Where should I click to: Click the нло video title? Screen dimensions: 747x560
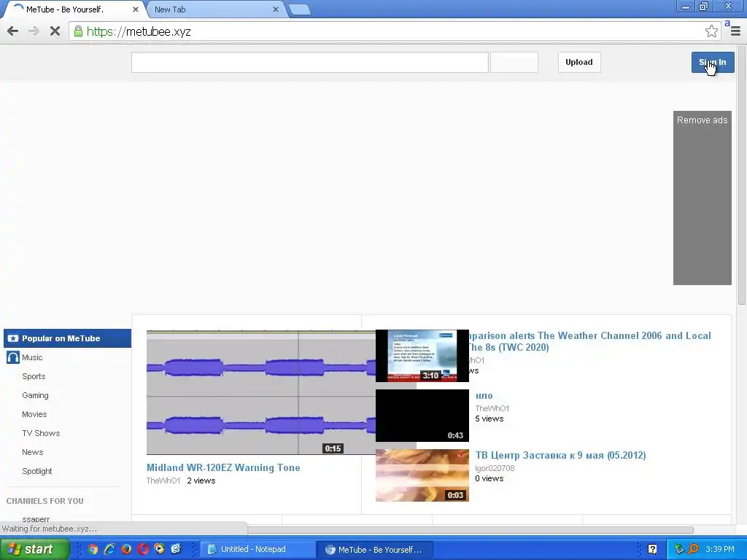click(x=484, y=396)
